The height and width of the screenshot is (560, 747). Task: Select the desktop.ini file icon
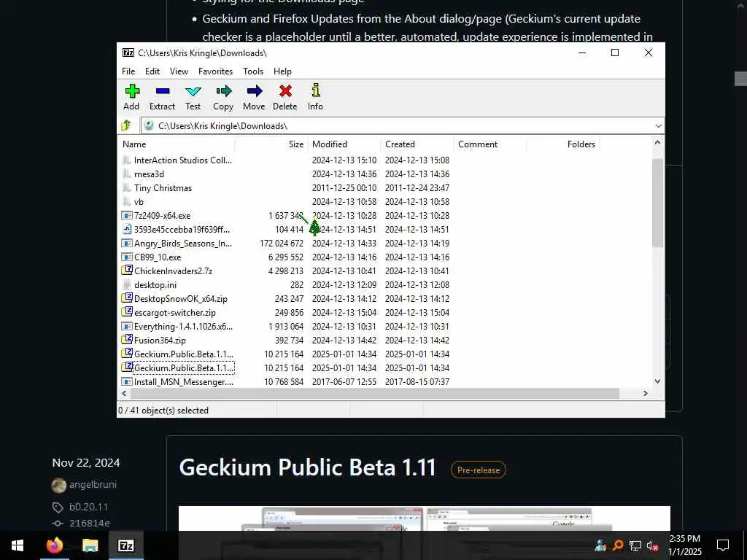click(x=126, y=285)
